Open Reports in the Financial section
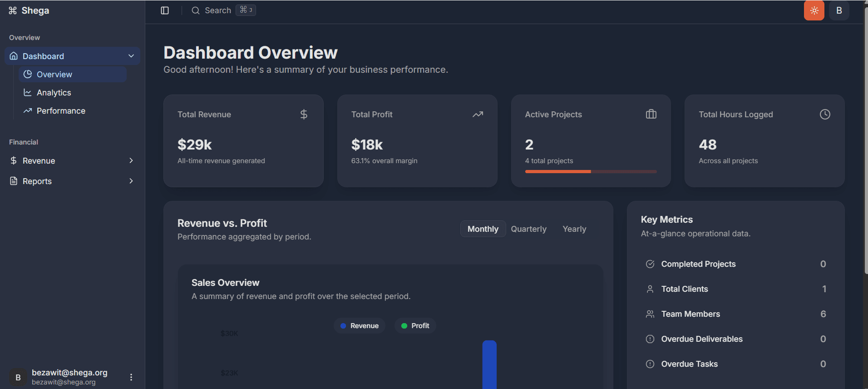Image resolution: width=868 pixels, height=389 pixels. tap(72, 181)
